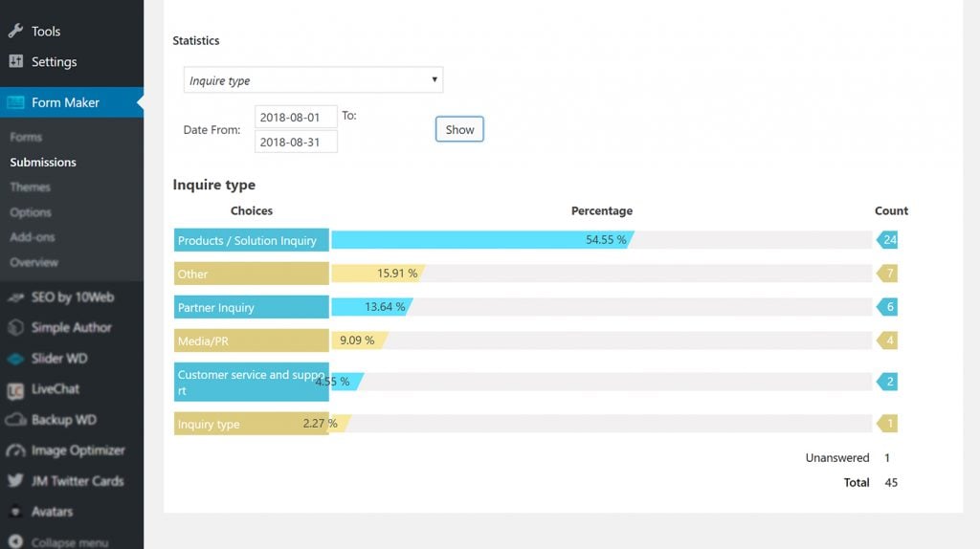This screenshot has width=980, height=549.
Task: Open the Inquire type dropdown
Action: coord(313,80)
